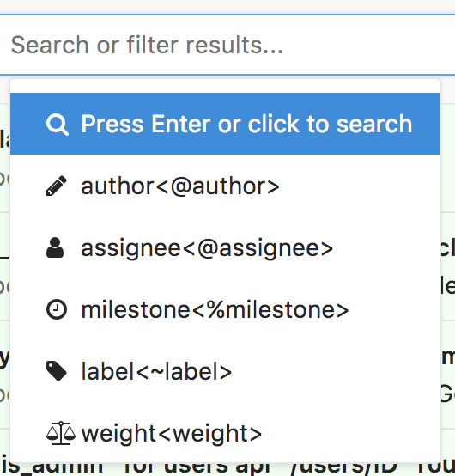Click the blue highlighted search row
Image resolution: width=455 pixels, height=476 pixels.
[225, 124]
